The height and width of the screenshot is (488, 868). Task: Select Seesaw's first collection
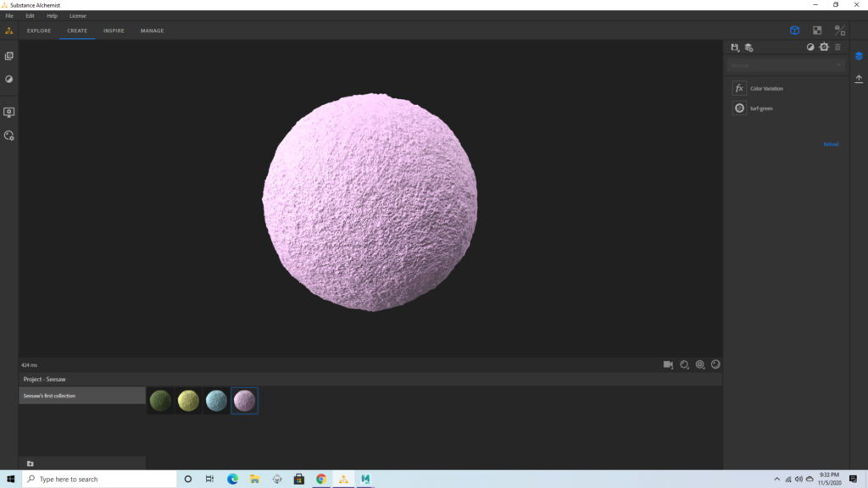82,396
